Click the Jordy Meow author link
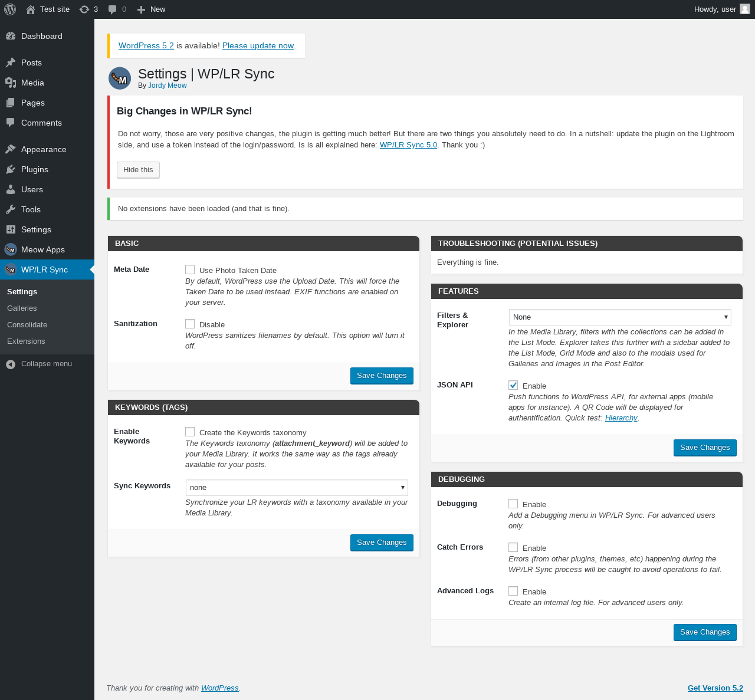Image resolution: width=755 pixels, height=700 pixels. (x=168, y=86)
